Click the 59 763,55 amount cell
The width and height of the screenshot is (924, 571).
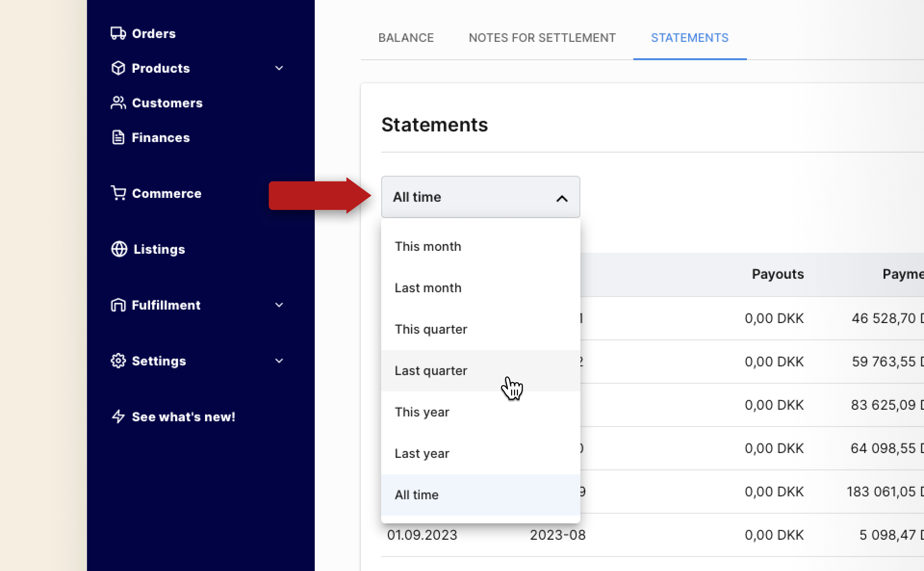(x=887, y=362)
